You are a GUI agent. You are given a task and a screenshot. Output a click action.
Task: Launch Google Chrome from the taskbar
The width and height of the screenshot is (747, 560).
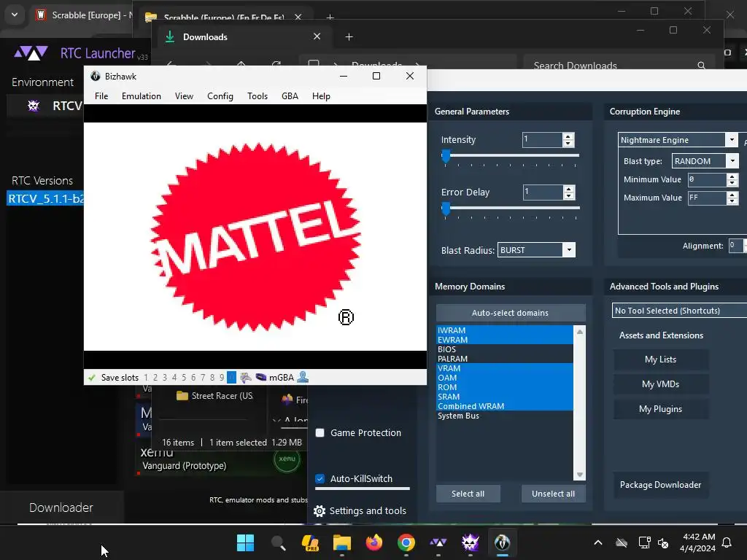(x=406, y=542)
